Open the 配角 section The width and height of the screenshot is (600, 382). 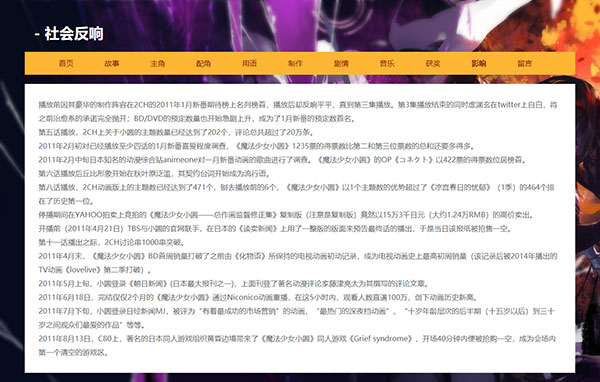pyautogui.click(x=204, y=64)
